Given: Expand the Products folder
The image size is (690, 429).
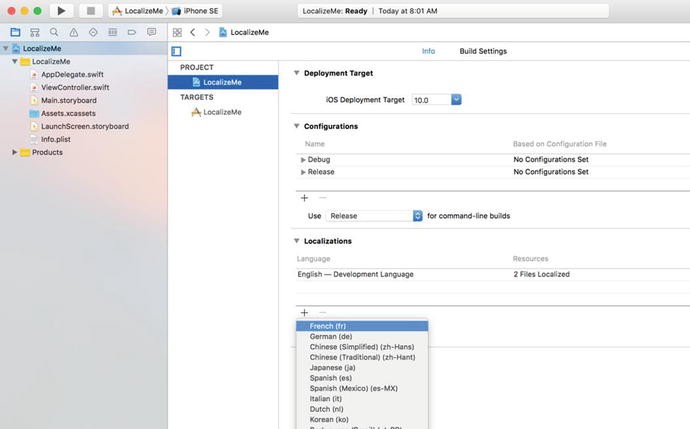Looking at the screenshot, I should pos(15,152).
